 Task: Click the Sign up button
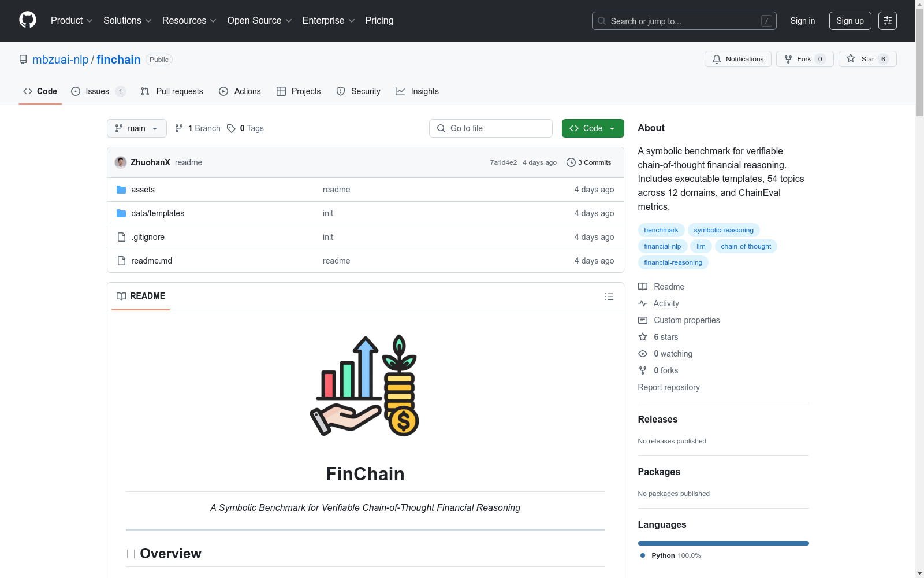850,21
